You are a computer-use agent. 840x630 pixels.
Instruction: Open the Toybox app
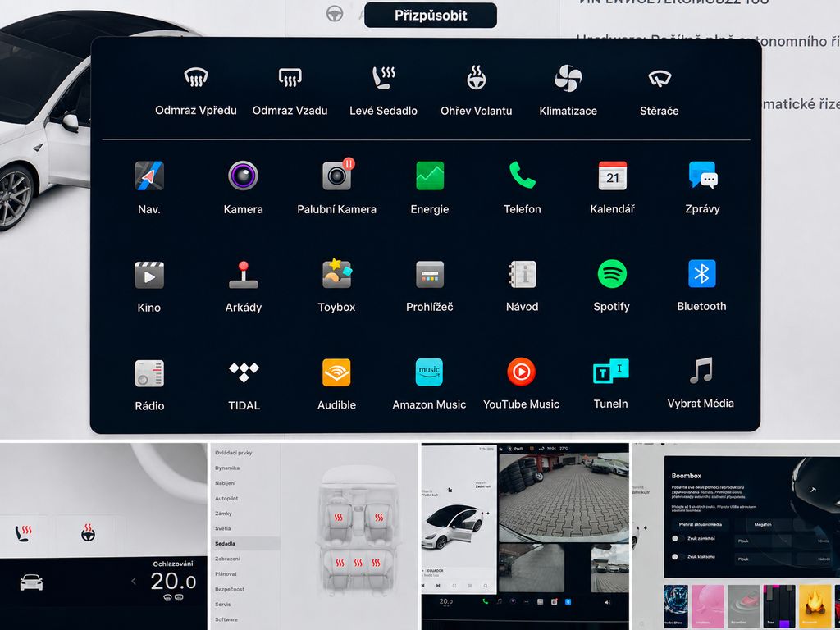click(x=336, y=285)
